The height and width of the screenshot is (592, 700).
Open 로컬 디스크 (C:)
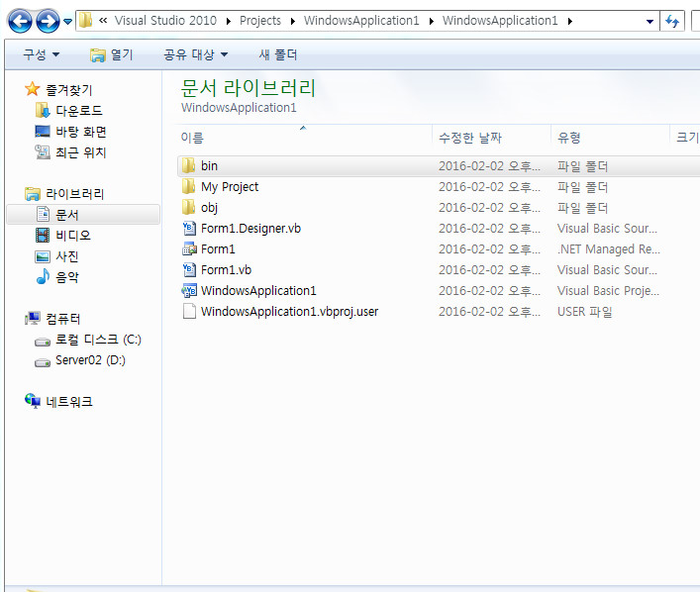pyautogui.click(x=98, y=340)
